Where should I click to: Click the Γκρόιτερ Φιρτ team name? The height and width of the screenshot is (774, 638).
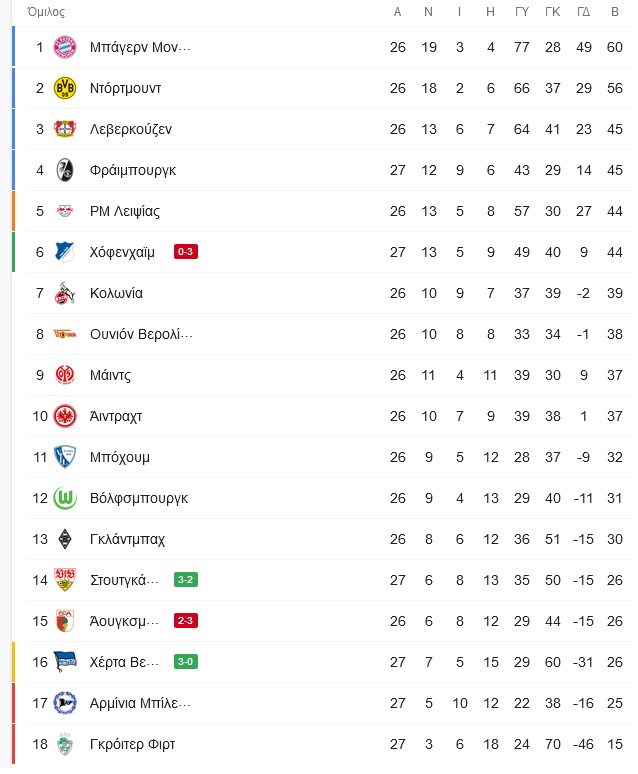click(132, 744)
